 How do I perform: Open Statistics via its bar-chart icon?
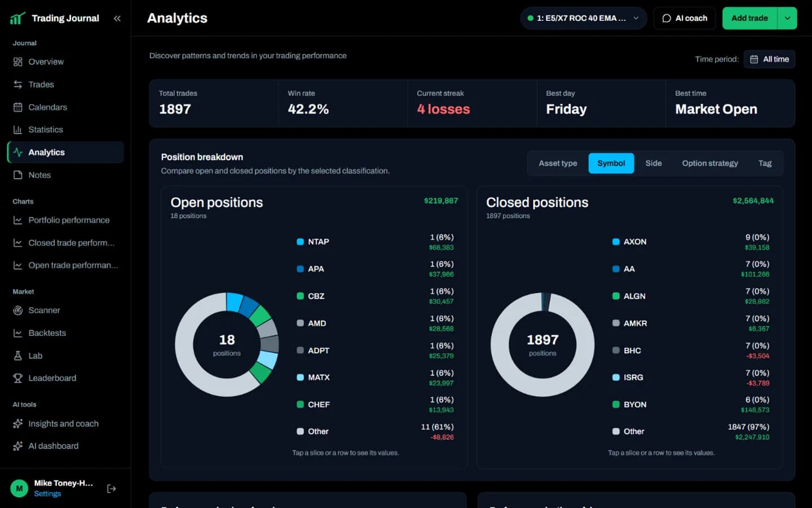[18, 130]
